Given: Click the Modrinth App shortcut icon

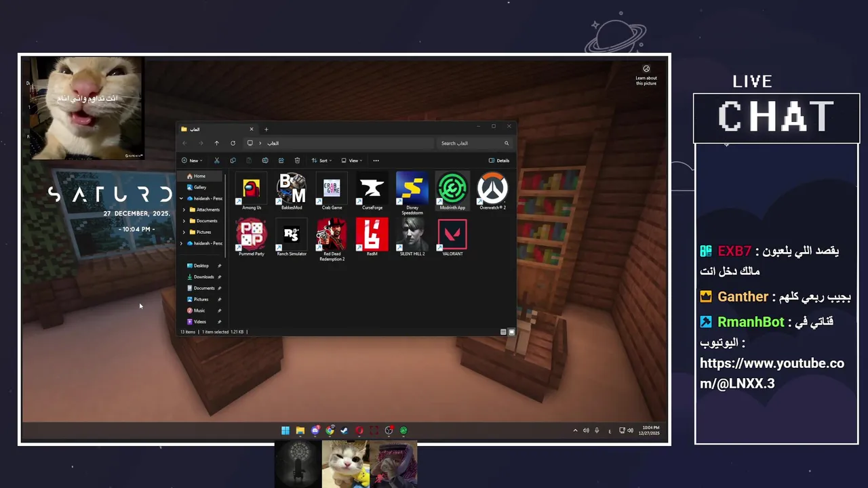Looking at the screenshot, I should click(452, 188).
